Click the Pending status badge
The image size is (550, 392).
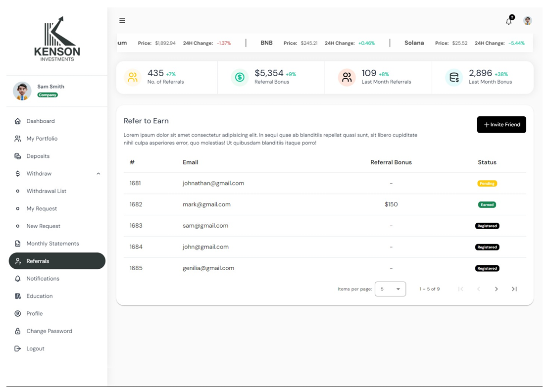click(487, 183)
